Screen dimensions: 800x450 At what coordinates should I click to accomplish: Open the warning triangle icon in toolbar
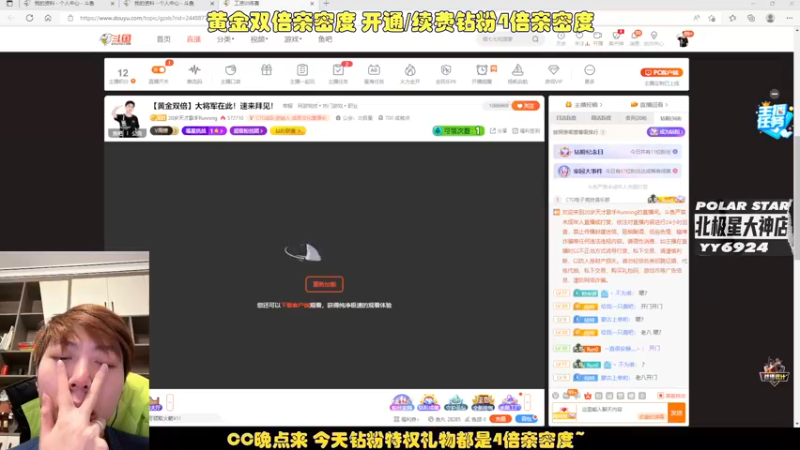coord(517,70)
